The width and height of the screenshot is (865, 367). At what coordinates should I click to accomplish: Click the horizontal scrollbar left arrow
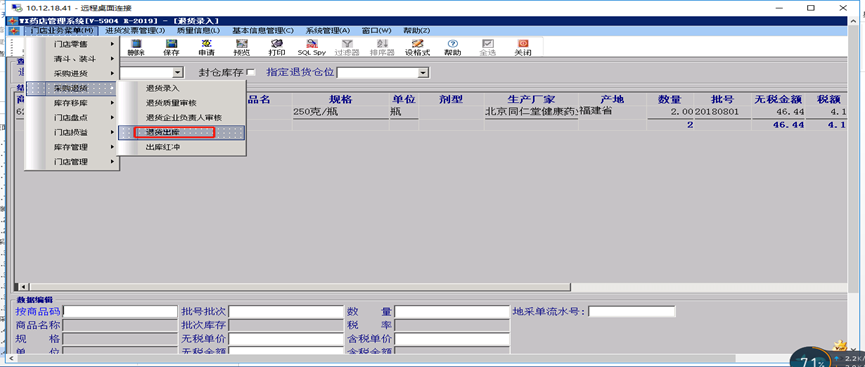24,286
